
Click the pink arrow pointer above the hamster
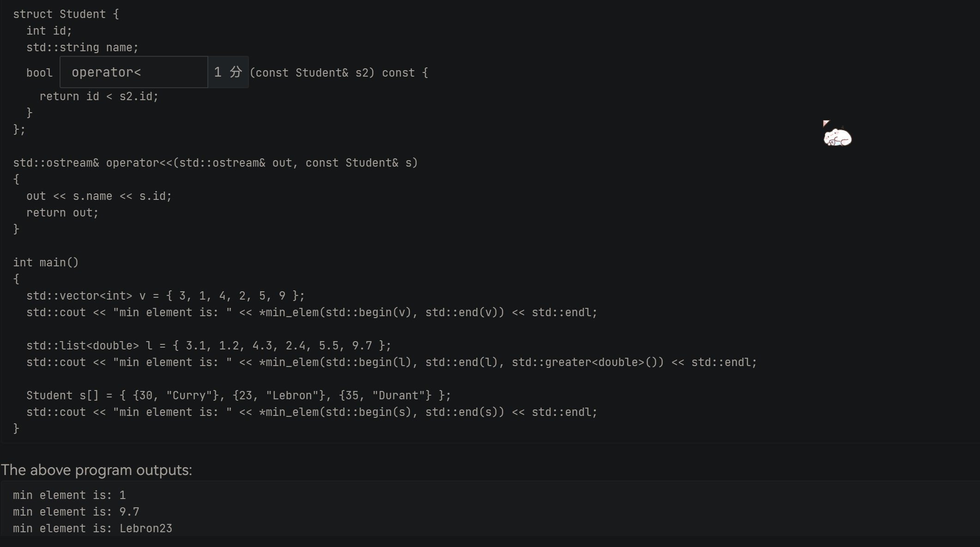826,123
